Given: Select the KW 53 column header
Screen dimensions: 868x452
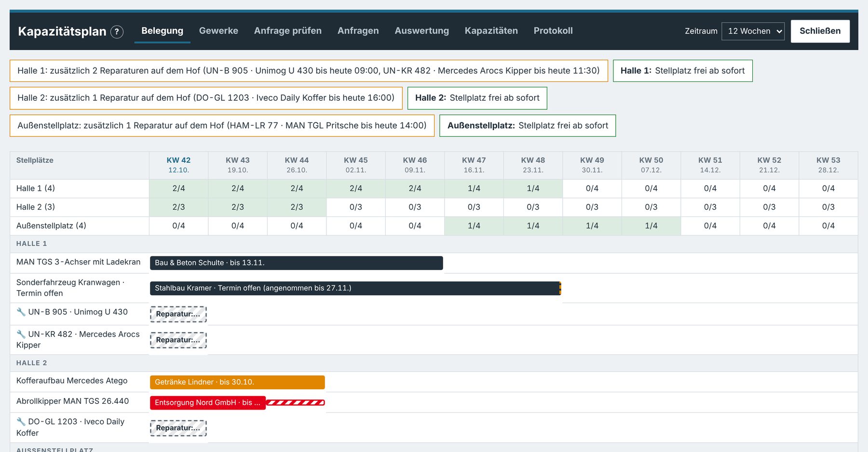Looking at the screenshot, I should (828, 165).
